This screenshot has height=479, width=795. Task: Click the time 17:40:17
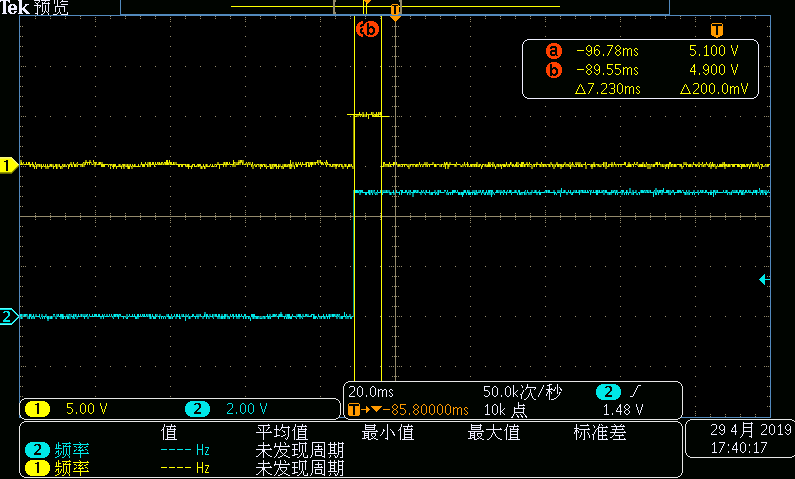coord(739,448)
